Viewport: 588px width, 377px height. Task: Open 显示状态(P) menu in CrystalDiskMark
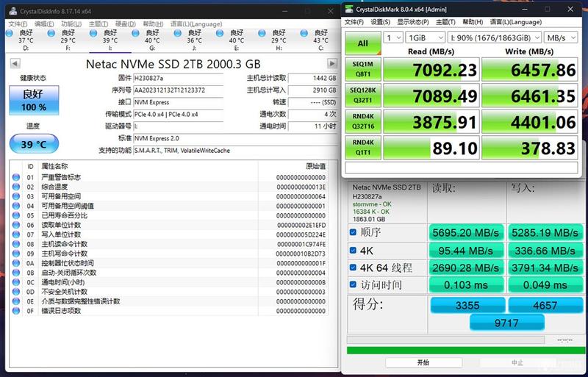pos(413,22)
